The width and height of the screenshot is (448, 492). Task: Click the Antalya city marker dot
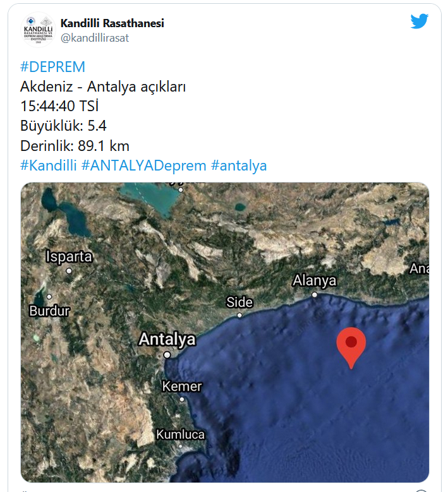click(x=167, y=355)
